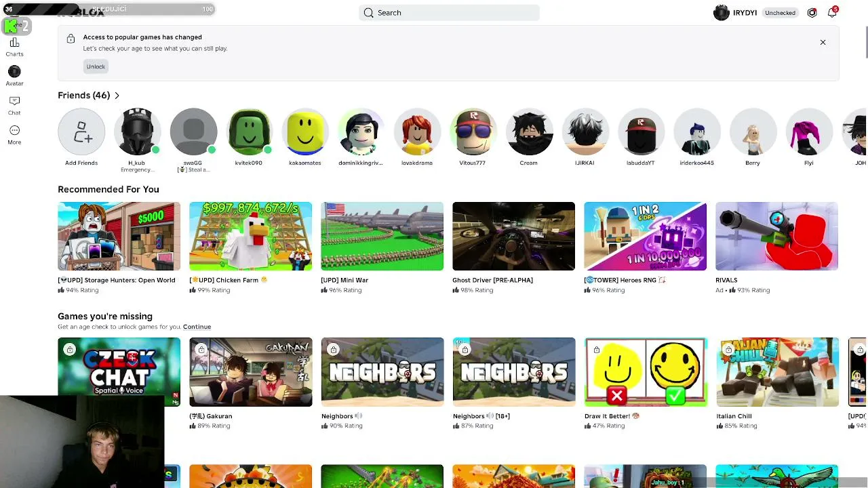Click the 'Games you're missing' heading
The height and width of the screenshot is (488, 868).
pyautogui.click(x=105, y=317)
